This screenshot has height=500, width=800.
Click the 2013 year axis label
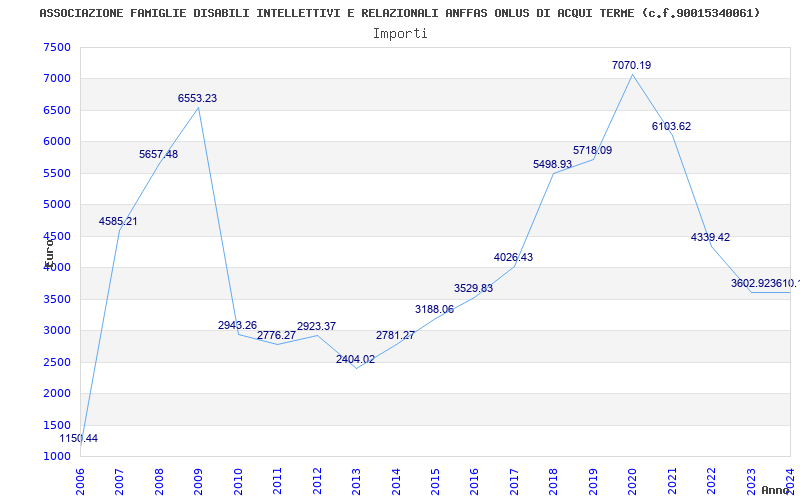[357, 482]
